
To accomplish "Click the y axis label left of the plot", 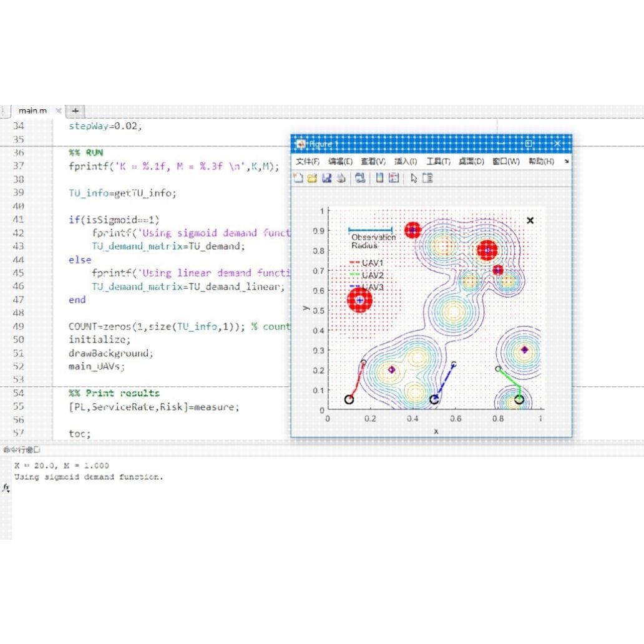I will (306, 308).
